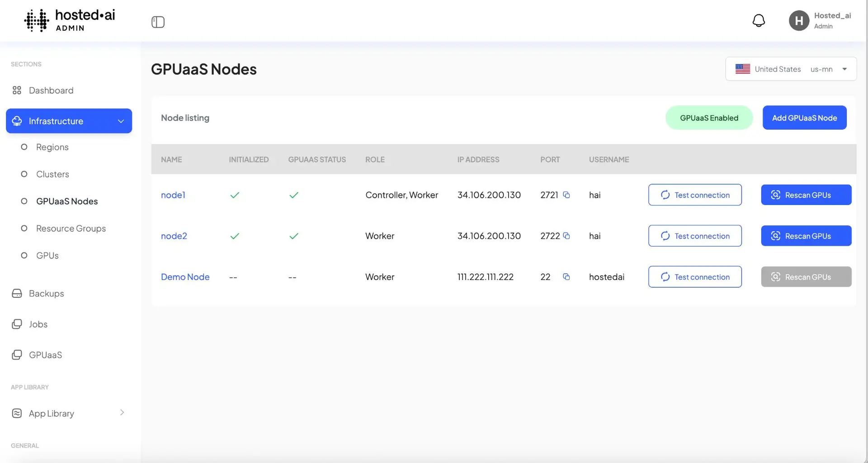Screen dimensions: 868x463
Task: Test connection for Demo Node
Action: (x=695, y=276)
